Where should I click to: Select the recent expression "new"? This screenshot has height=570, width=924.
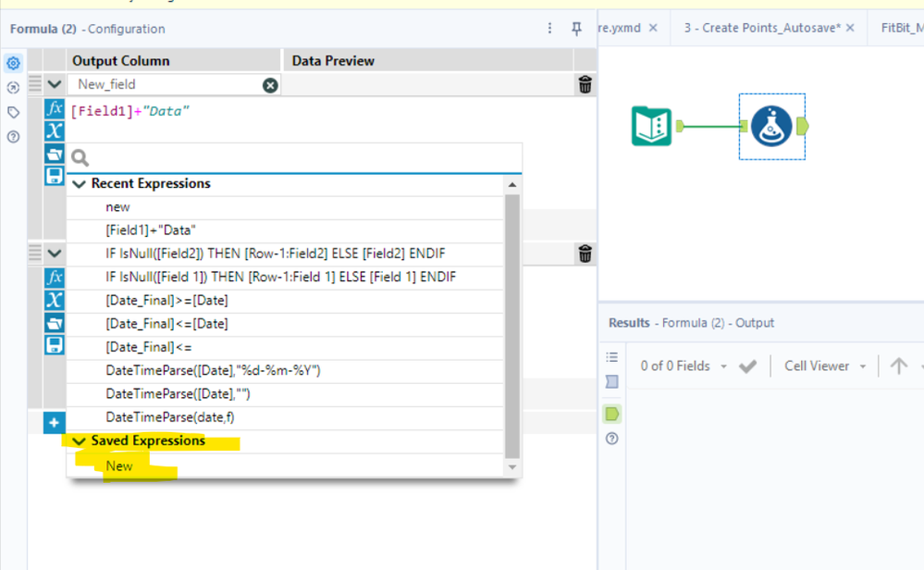pos(285,207)
